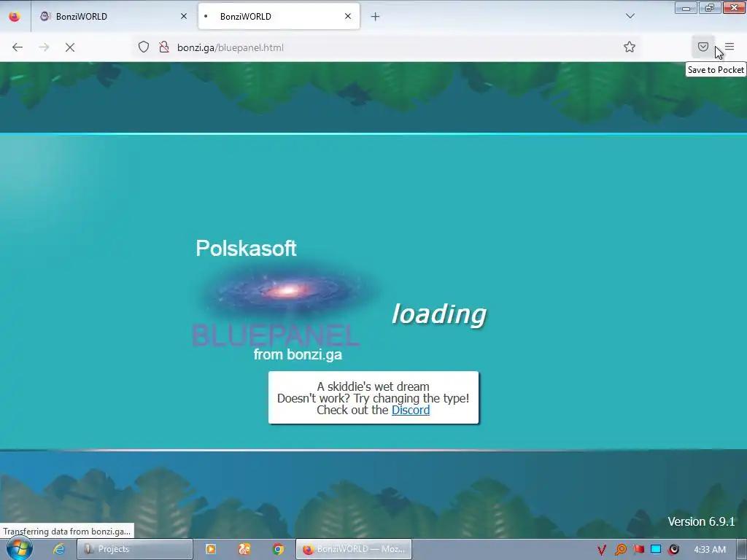
Task: Select BonziWORLD Mozilla Firefox taskbar button
Action: [354, 549]
